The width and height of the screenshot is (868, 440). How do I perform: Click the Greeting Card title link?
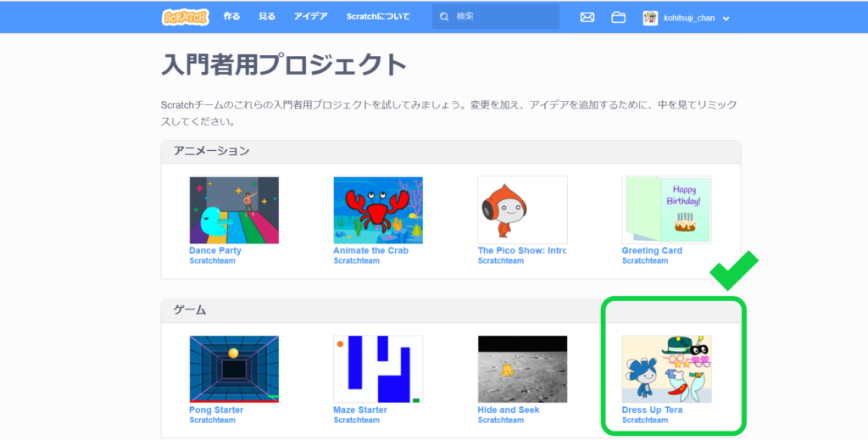point(652,251)
